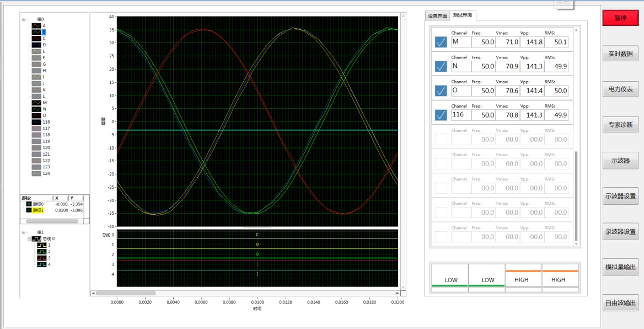Uncheck the channel O measurement checkbox
Viewport: 644px width, 329px height.
click(441, 91)
